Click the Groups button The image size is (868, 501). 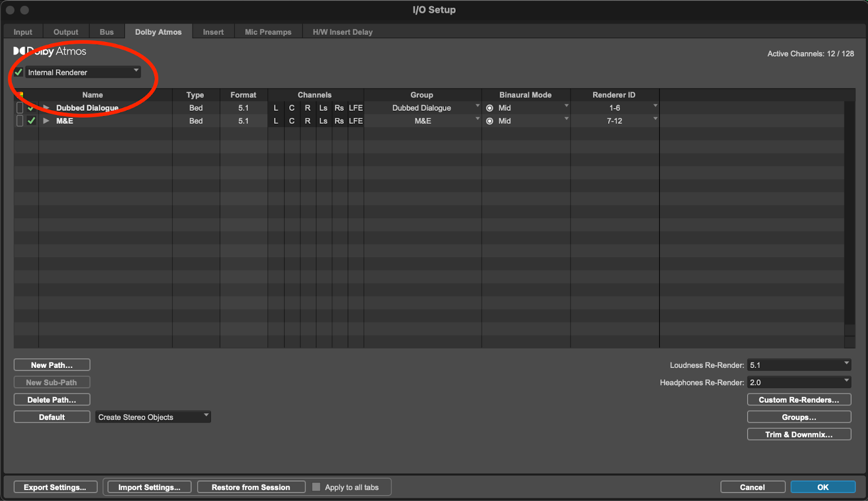click(x=799, y=417)
